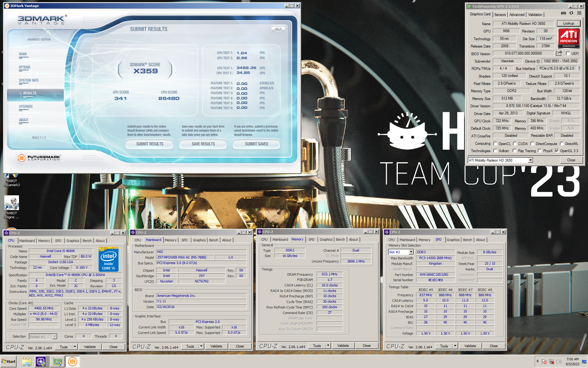
Task: Take a GPU-Z screenshot with camera icon
Action: pyautogui.click(x=563, y=13)
